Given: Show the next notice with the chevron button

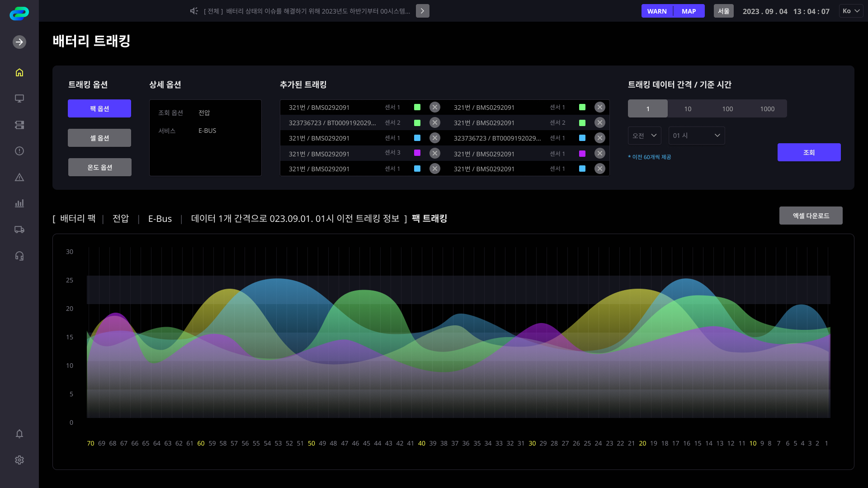Looking at the screenshot, I should [x=423, y=11].
